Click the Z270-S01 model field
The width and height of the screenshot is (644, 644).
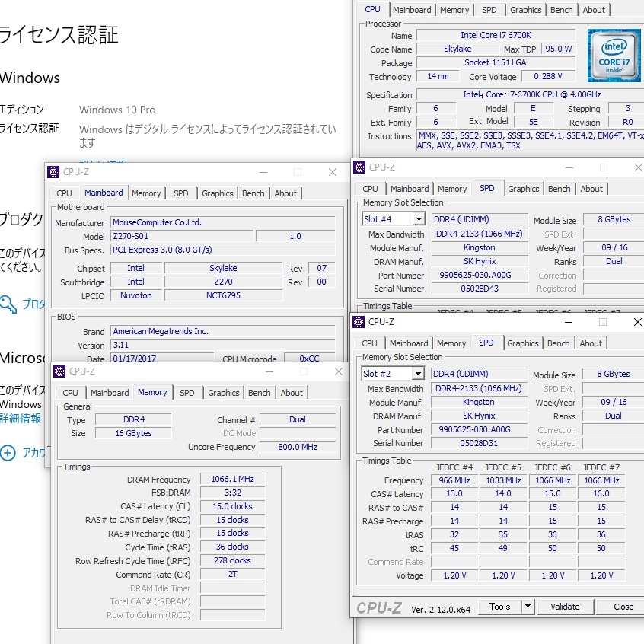(x=183, y=236)
